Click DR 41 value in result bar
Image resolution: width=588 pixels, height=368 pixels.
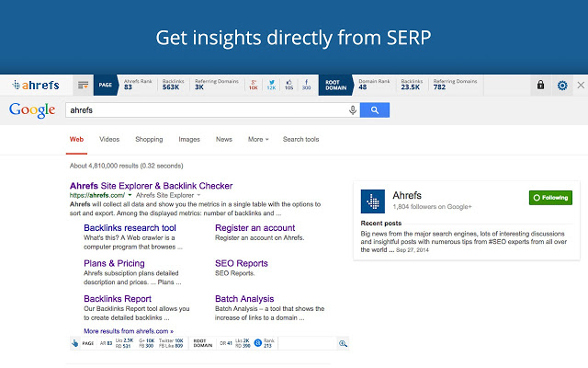226,343
